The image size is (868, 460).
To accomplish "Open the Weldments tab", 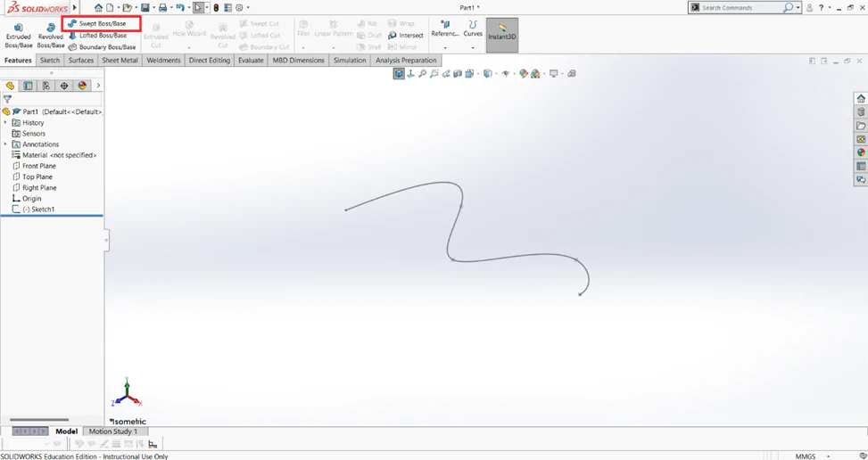I will click(x=163, y=61).
